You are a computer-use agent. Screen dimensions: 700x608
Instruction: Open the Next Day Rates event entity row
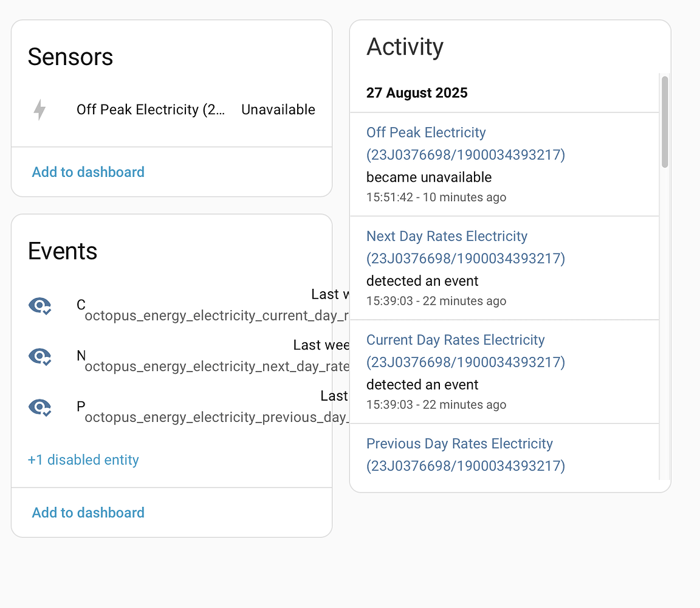click(182, 357)
